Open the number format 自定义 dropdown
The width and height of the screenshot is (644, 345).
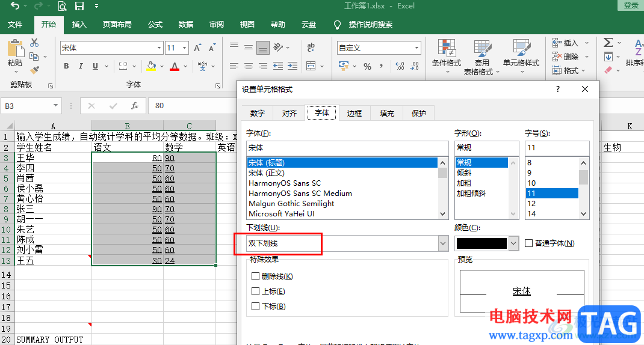tap(416, 48)
